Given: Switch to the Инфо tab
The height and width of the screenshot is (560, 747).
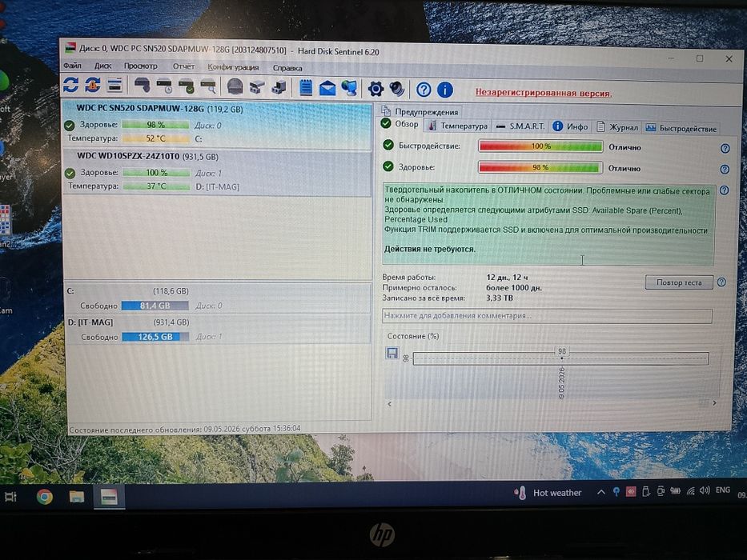Looking at the screenshot, I should (570, 126).
